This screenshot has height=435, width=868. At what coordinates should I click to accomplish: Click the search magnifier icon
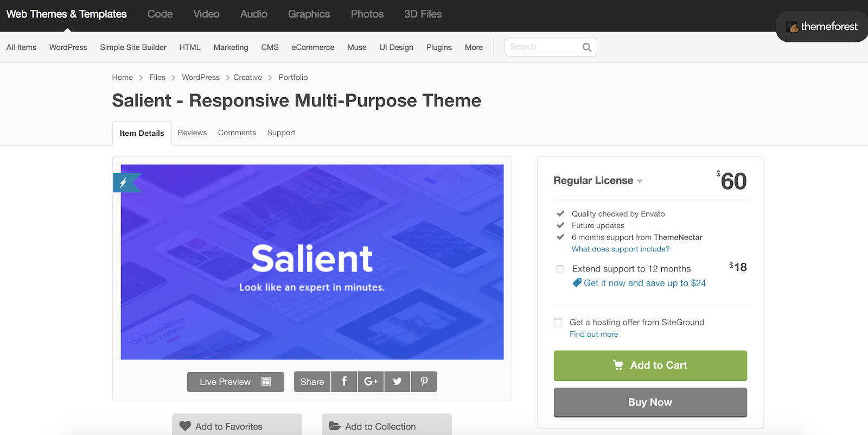point(586,47)
